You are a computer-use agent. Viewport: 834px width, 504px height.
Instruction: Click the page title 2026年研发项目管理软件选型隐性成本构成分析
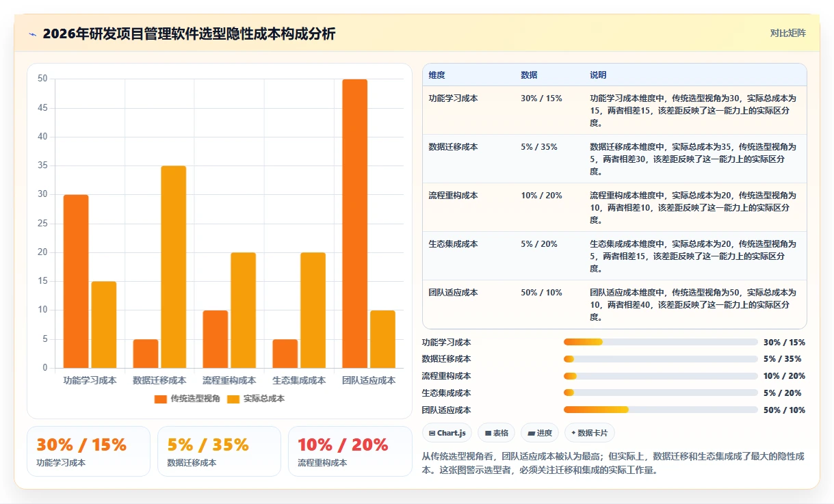[189, 34]
